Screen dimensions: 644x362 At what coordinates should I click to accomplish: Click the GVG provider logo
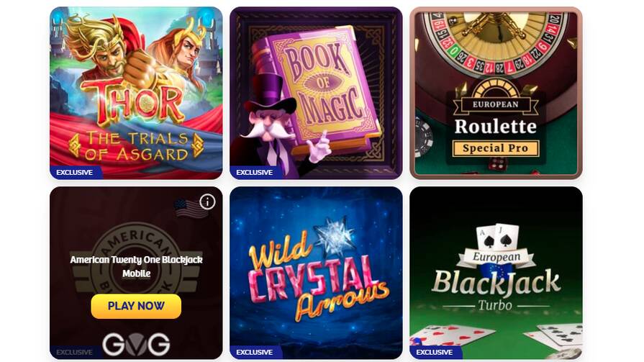[136, 344]
